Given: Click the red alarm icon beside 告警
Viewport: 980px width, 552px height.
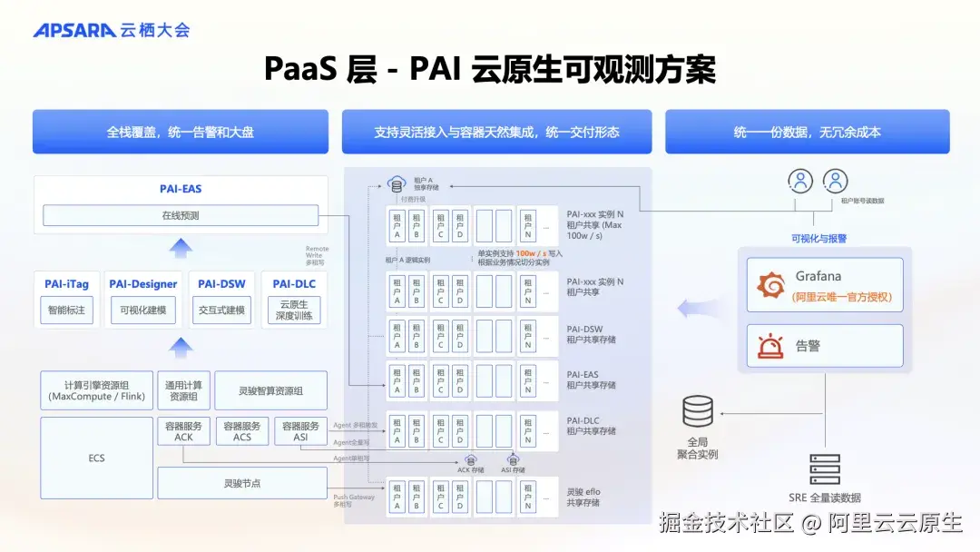Looking at the screenshot, I should click(x=769, y=344).
